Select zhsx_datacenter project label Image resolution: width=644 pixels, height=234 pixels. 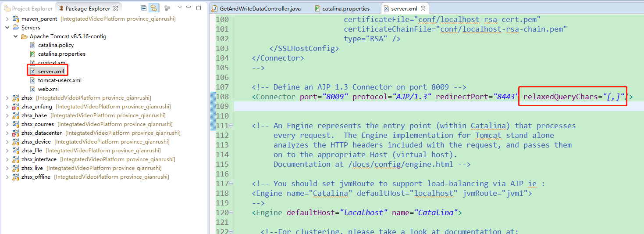coord(42,133)
